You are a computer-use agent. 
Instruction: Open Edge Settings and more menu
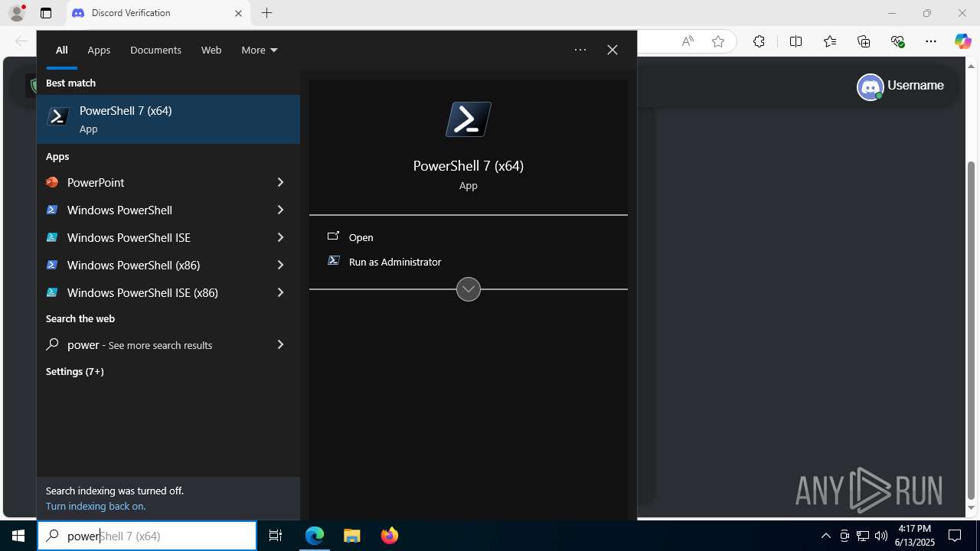(x=931, y=41)
